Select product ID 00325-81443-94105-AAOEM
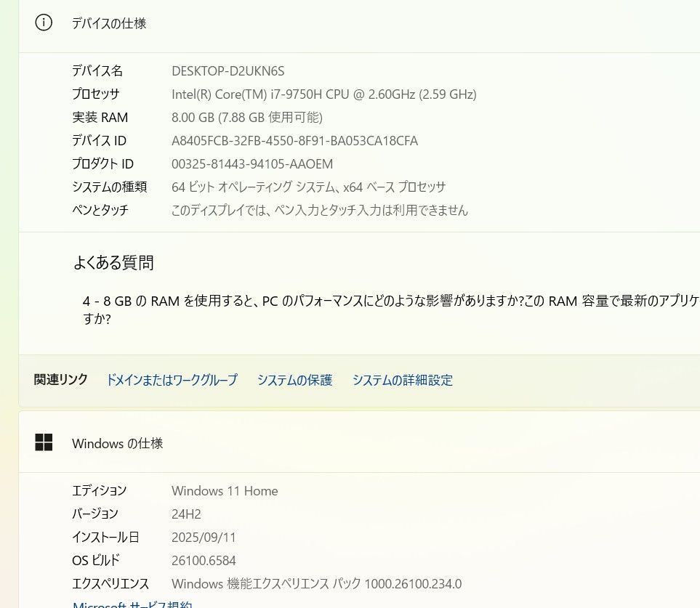 (252, 164)
